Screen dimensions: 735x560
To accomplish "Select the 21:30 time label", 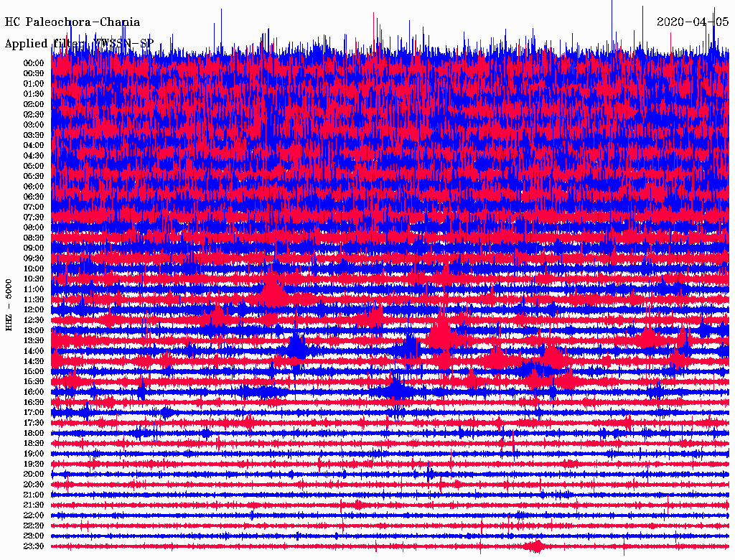I will pos(34,505).
